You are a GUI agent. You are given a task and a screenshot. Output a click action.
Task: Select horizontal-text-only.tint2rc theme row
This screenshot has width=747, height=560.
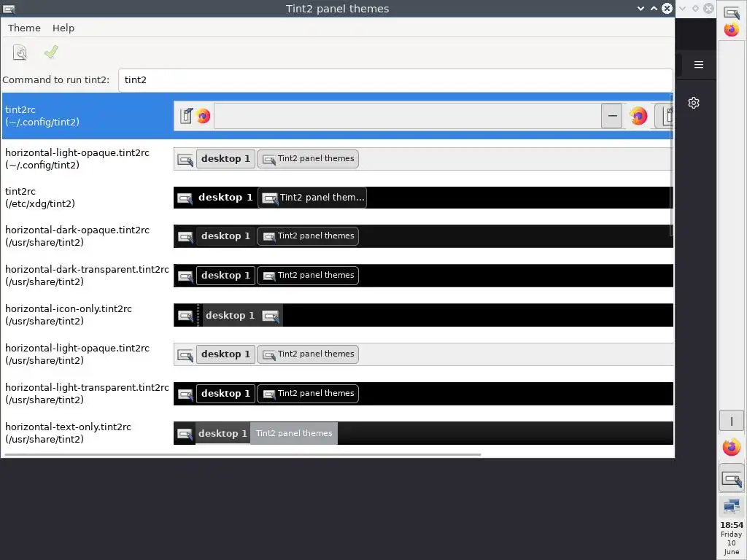(x=336, y=433)
